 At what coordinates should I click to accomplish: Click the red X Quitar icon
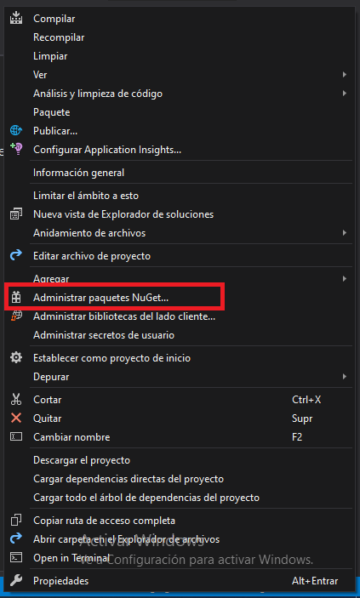pos(16,418)
